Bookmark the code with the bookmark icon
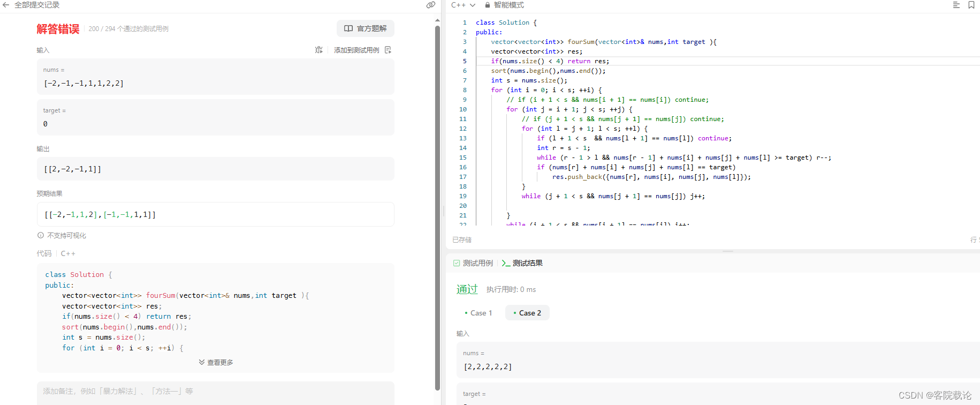980x405 pixels. pos(971,5)
